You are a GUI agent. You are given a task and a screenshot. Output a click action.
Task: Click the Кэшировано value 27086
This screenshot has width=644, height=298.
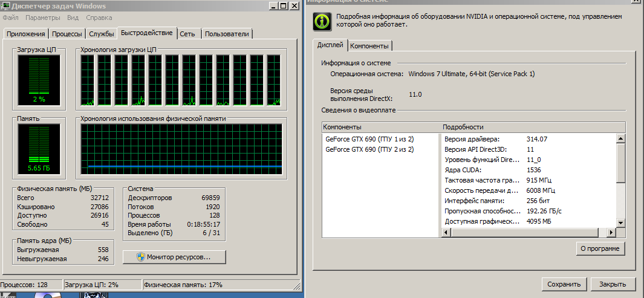99,207
